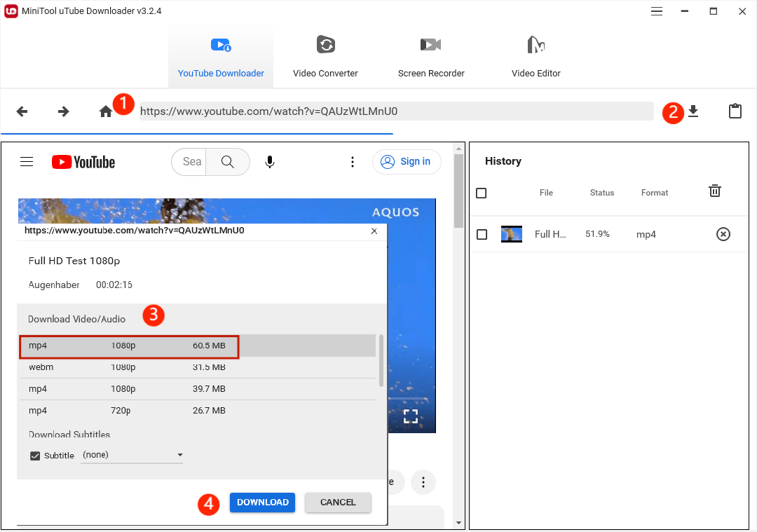This screenshot has height=532, width=757.
Task: Toggle the Subtitle checkbox
Action: tap(35, 456)
